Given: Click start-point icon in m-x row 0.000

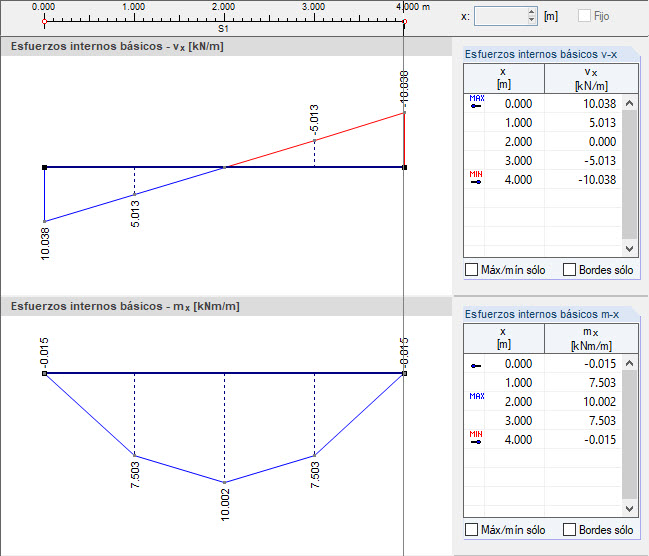Looking at the screenshot, I should 476,366.
